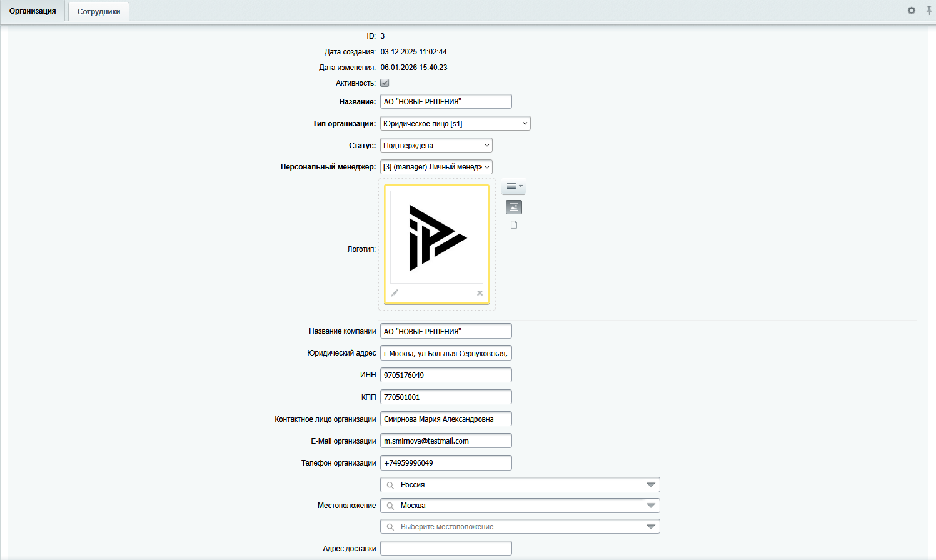Expand the Москва location selector arrow

(x=650, y=506)
